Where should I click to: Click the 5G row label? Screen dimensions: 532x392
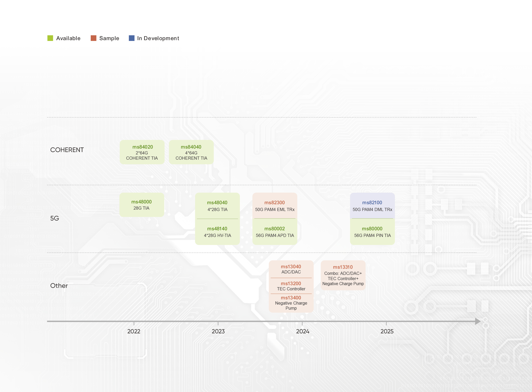55,218
